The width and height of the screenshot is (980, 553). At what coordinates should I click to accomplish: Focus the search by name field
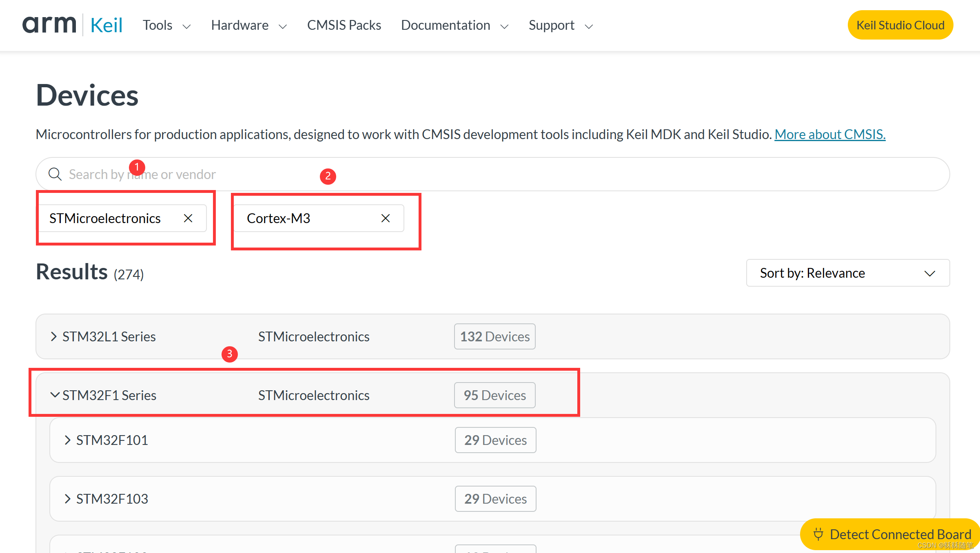click(x=490, y=175)
